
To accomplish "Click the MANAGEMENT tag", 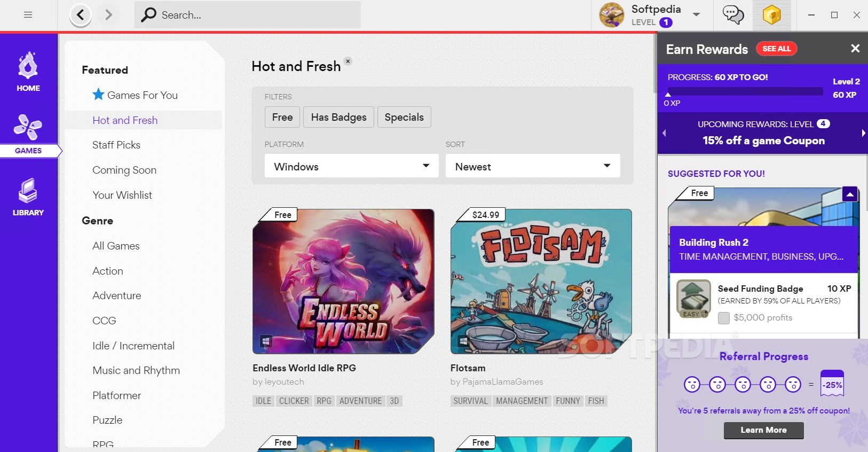I will click(x=522, y=401).
